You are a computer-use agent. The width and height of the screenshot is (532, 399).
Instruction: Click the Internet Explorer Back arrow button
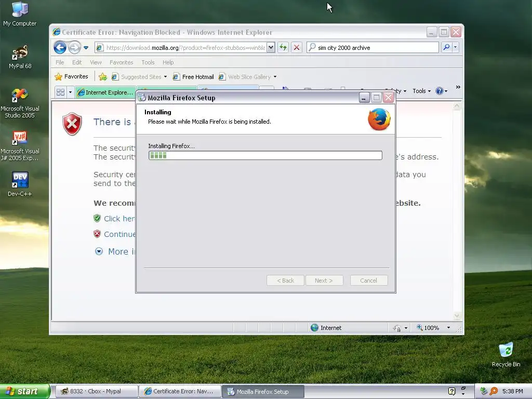[x=60, y=47]
